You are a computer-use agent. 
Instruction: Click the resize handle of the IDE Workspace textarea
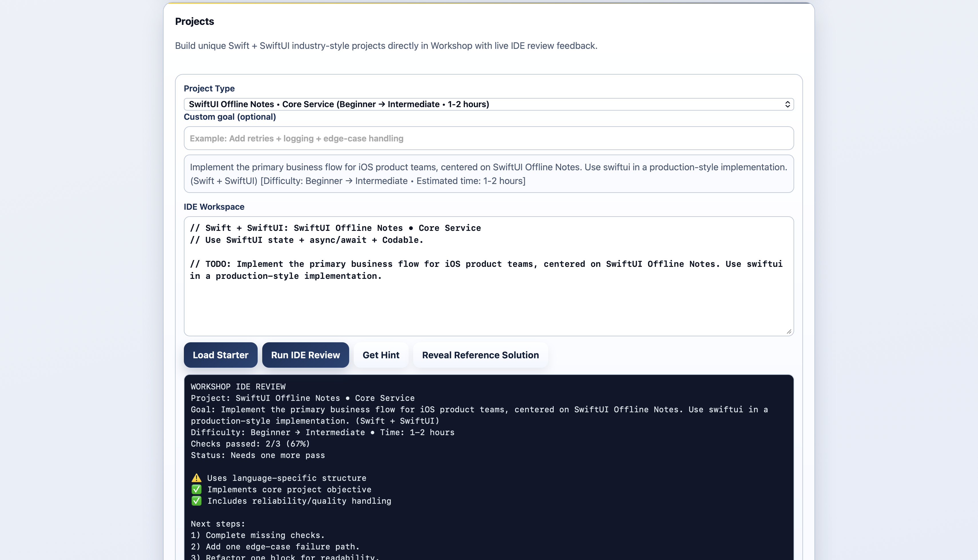[789, 331]
